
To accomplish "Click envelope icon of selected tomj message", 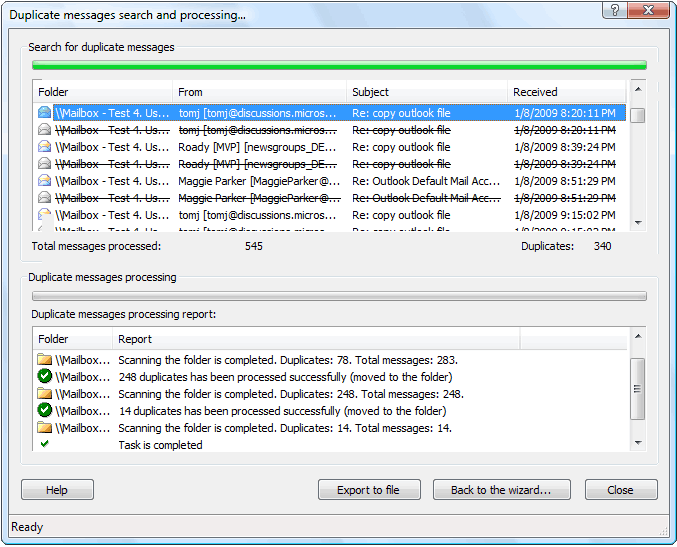I will pos(44,113).
